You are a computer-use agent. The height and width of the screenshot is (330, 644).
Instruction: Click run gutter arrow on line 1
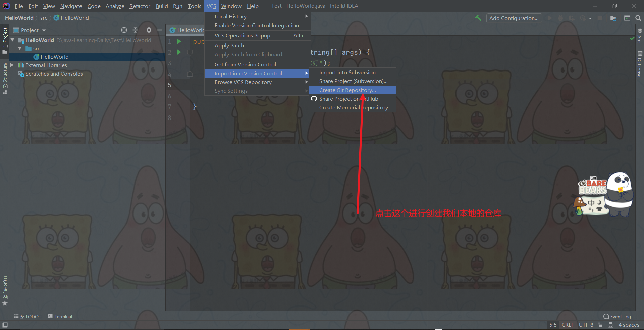tap(179, 41)
